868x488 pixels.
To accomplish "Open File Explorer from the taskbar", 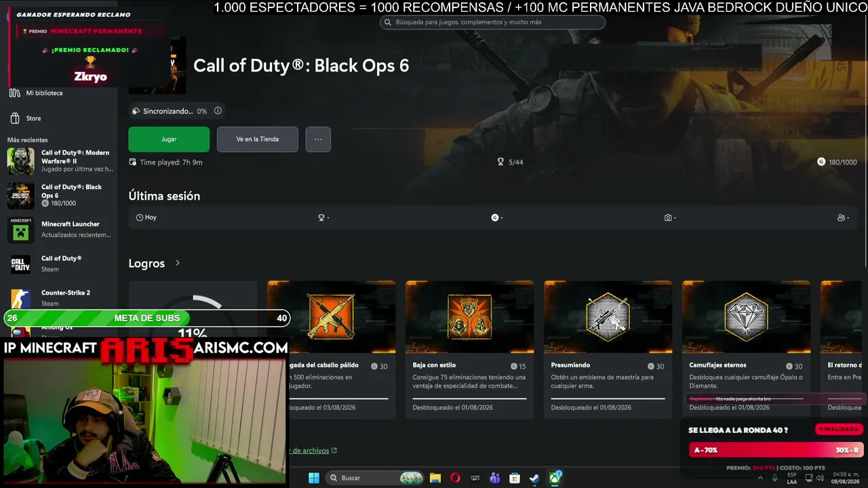I will click(x=435, y=478).
